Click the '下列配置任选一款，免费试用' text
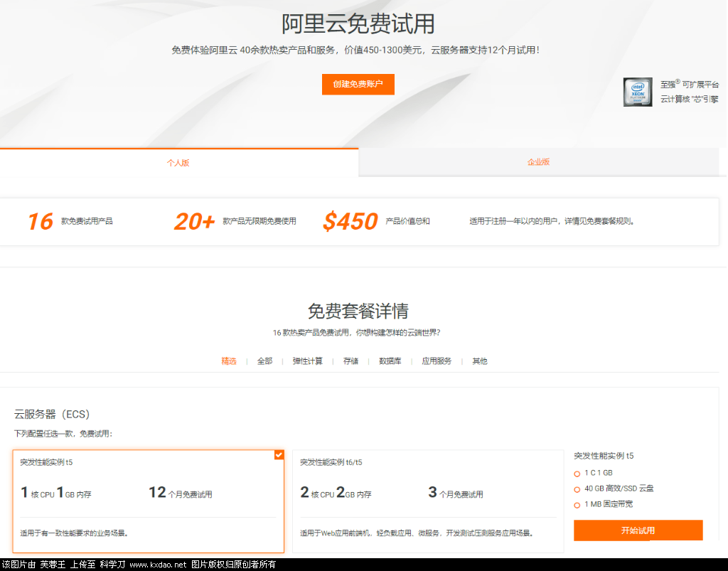The width and height of the screenshot is (728, 571). [63, 434]
